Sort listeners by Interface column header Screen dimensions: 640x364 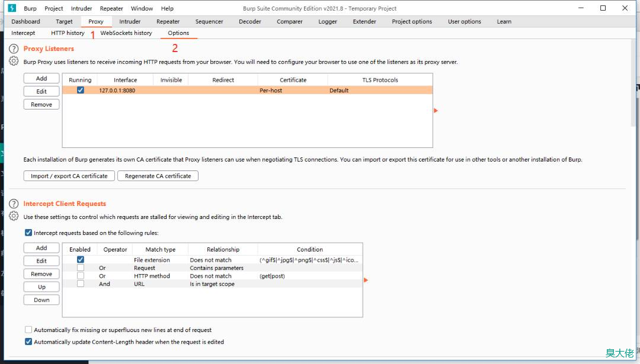point(125,80)
